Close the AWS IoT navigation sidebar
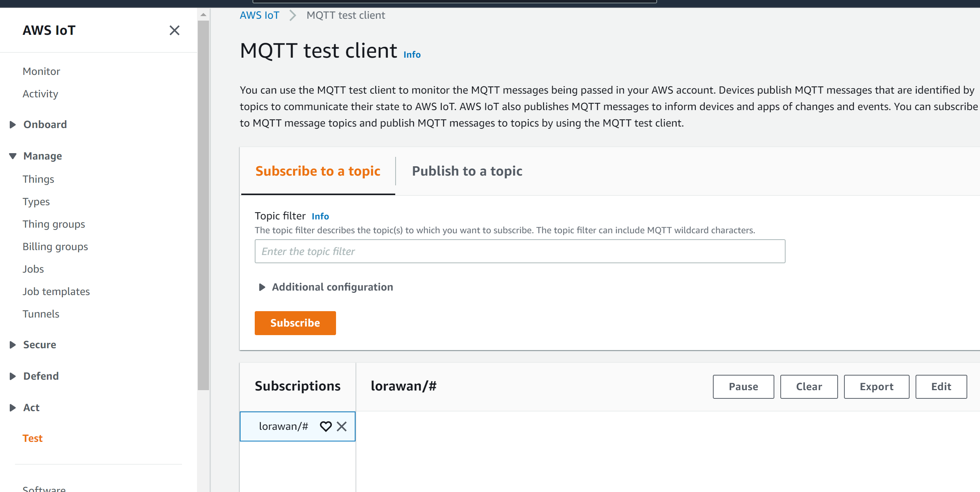This screenshot has width=980, height=492. coord(174,30)
